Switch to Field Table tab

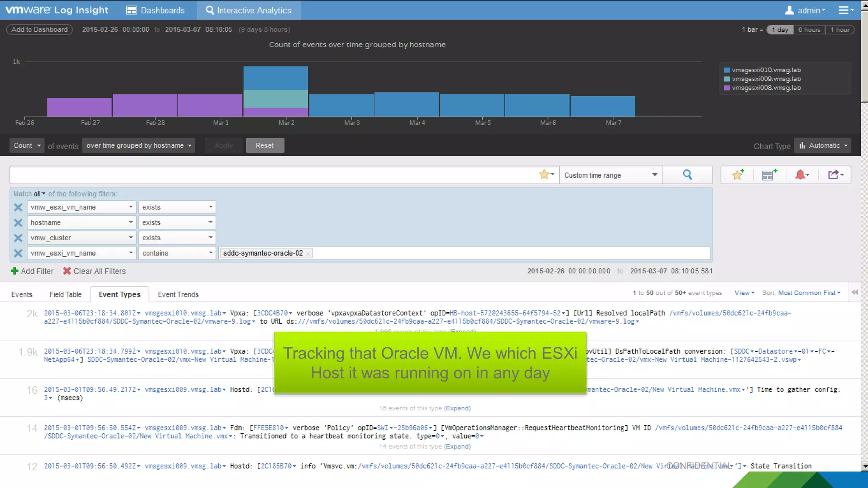pos(65,294)
